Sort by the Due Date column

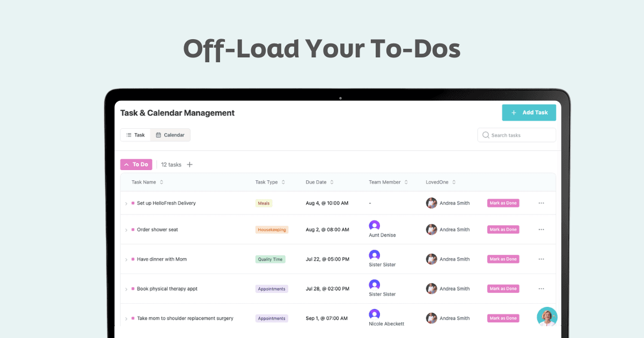point(332,182)
